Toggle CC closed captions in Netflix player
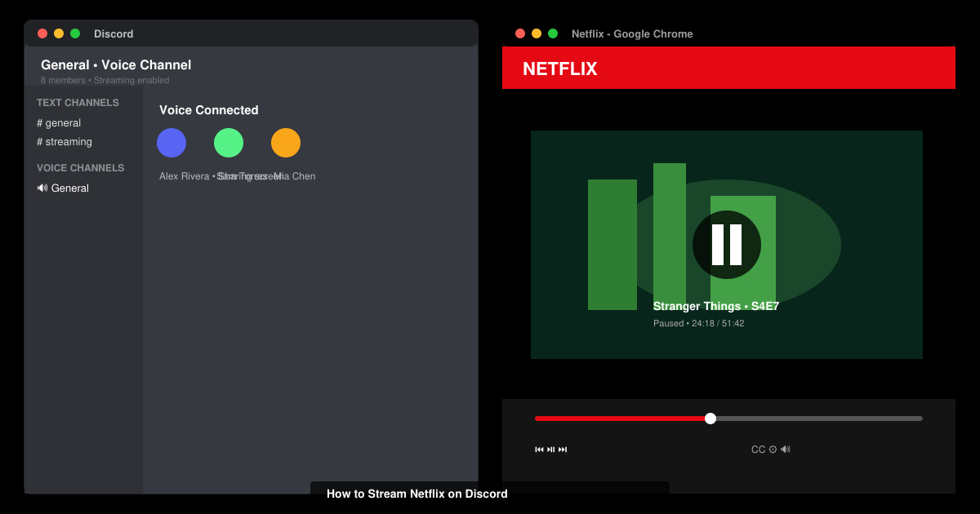The height and width of the screenshot is (514, 980). (759, 450)
